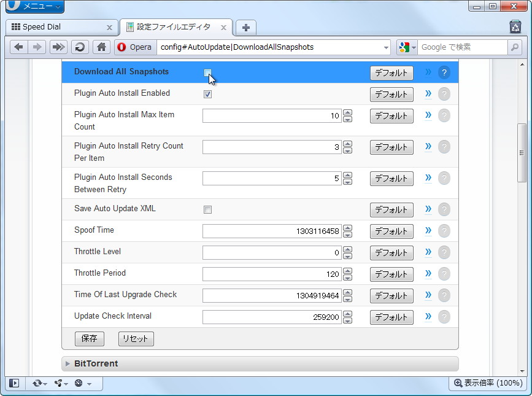The height and width of the screenshot is (396, 532).
Task: Uncheck Plugin Auto Install Enabled
Action: 207,94
